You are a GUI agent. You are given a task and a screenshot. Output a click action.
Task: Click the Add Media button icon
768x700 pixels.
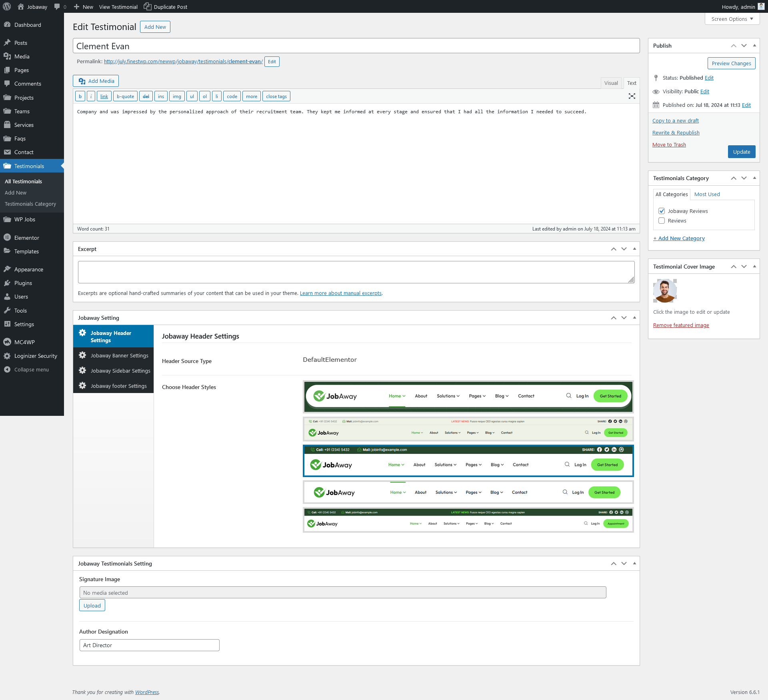click(82, 81)
